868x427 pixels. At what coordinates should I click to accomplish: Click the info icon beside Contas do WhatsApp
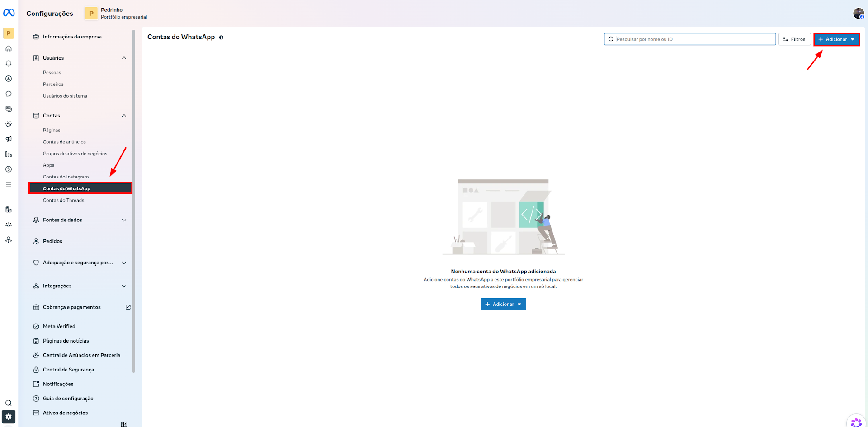pos(221,38)
